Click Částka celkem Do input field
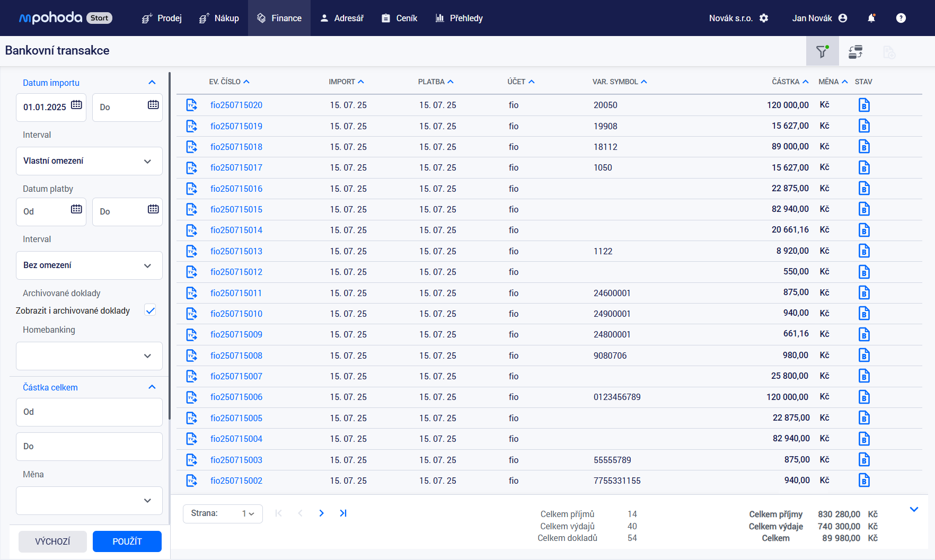 click(89, 447)
